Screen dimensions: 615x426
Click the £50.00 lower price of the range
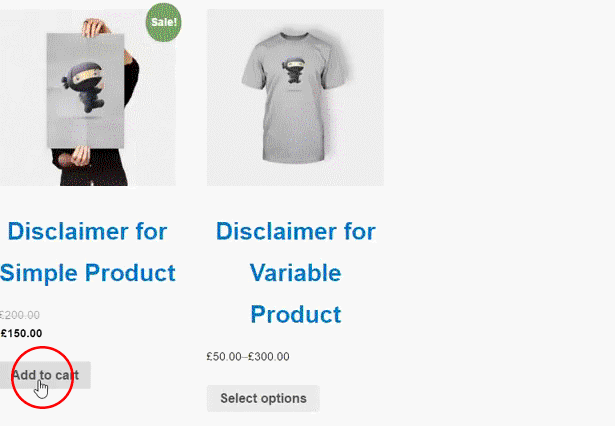[x=224, y=357]
